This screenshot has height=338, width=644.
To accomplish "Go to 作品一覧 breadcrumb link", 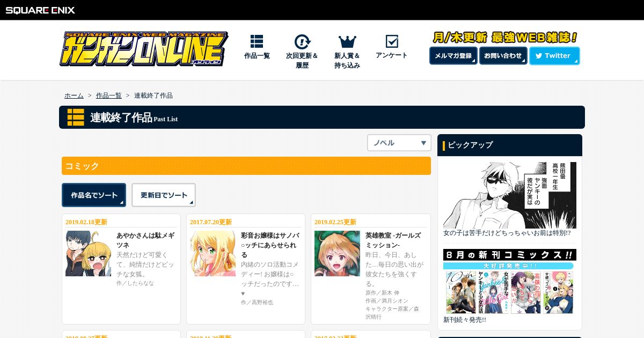I will pyautogui.click(x=109, y=95).
